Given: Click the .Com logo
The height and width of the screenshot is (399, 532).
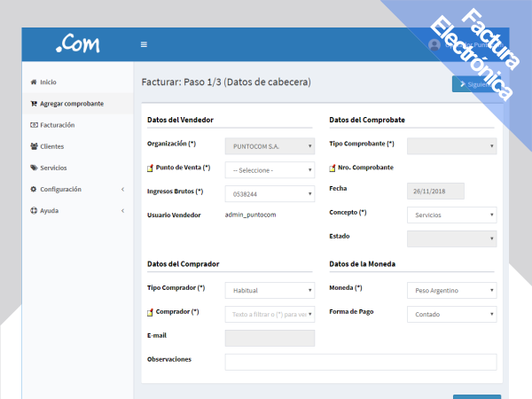Looking at the screenshot, I should [78, 43].
